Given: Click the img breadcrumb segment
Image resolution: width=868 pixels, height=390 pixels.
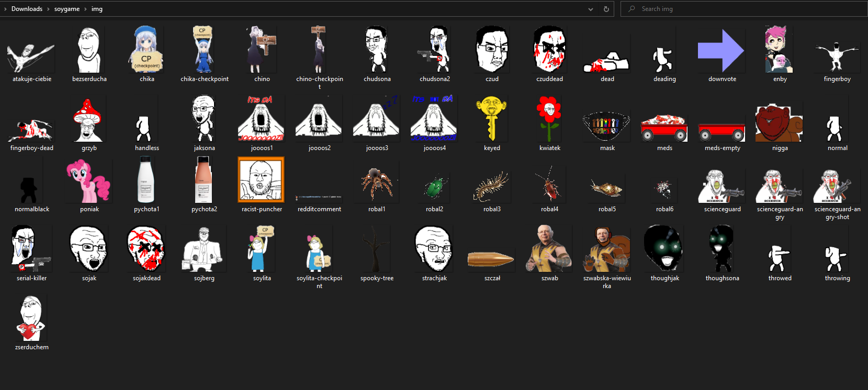Looking at the screenshot, I should point(97,9).
